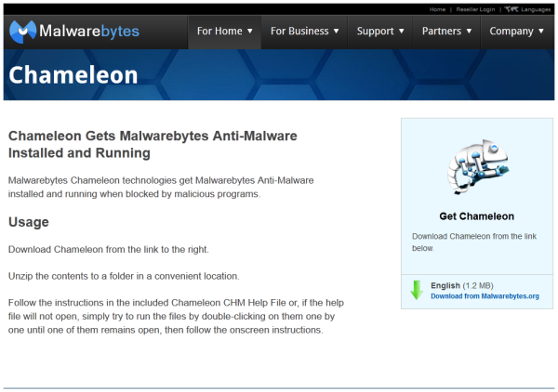Click the green download arrow icon
Image resolution: width=558 pixels, height=392 pixels.
coord(417,290)
